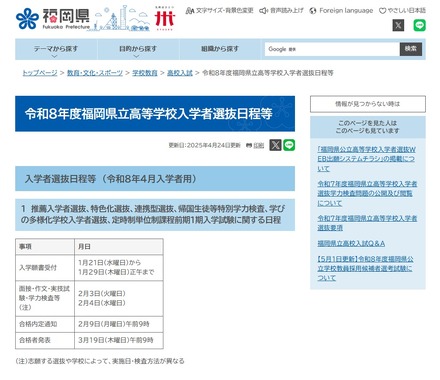Go to 教育・文化・スポーツ breadcrumb
Screen dimensions: 440x380
coord(95,73)
